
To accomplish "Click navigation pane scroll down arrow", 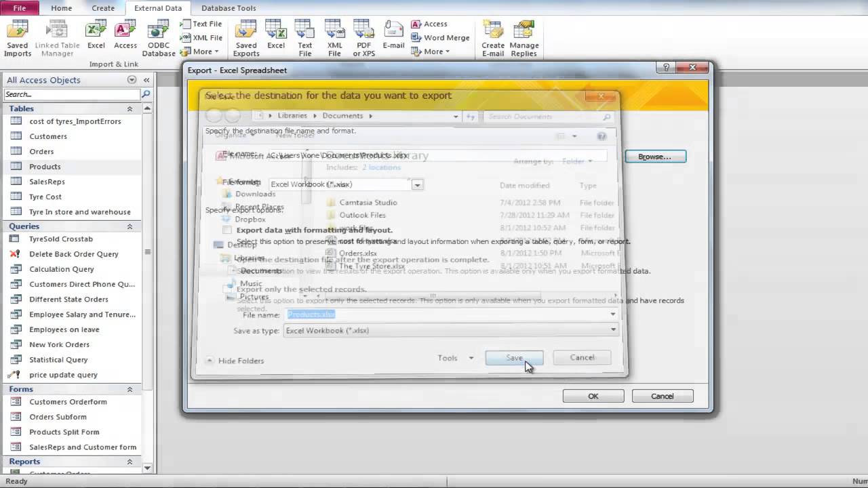I will [x=148, y=468].
